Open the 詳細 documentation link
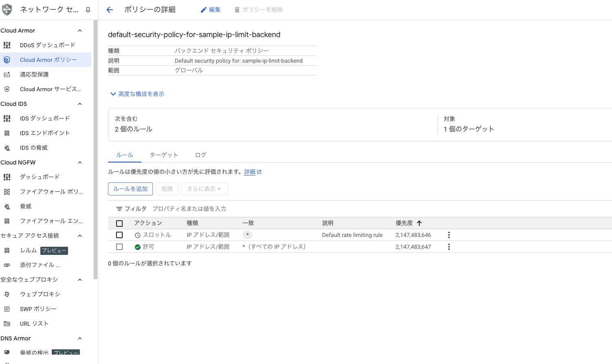612x364 pixels. (x=250, y=172)
